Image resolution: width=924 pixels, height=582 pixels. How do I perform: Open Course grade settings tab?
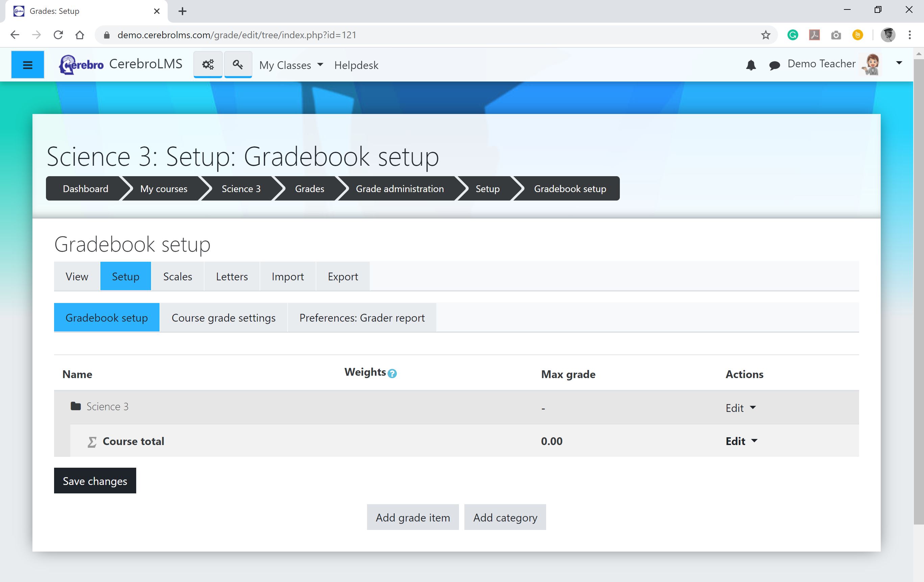(223, 318)
